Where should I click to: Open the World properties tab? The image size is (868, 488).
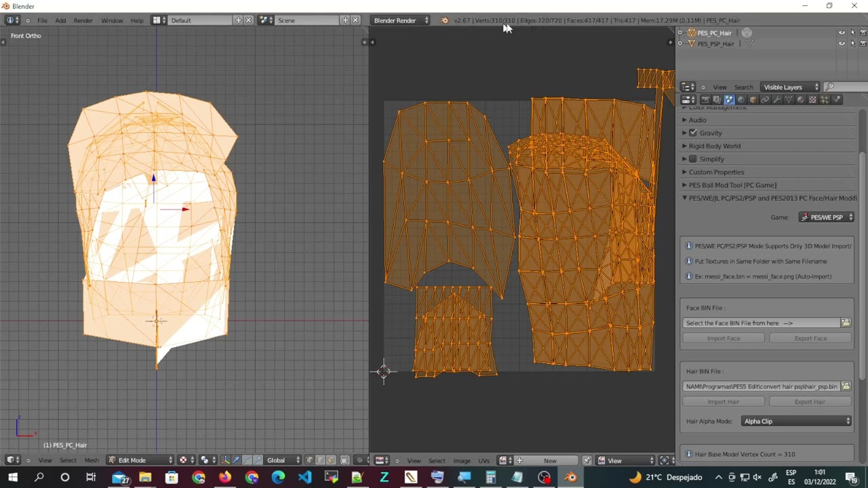point(741,100)
